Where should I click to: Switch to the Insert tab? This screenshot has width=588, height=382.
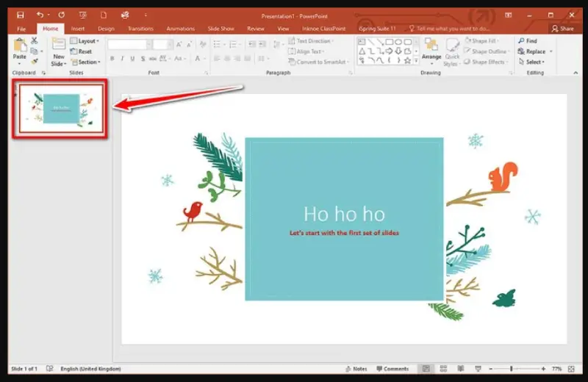78,29
